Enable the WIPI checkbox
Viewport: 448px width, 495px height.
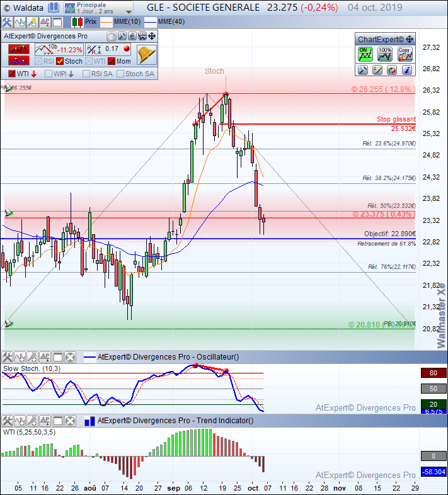pyautogui.click(x=49, y=74)
